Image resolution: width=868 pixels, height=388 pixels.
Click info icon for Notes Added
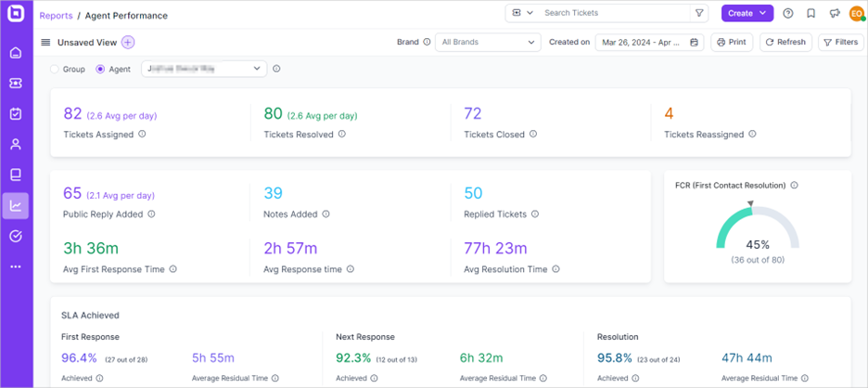pos(325,213)
